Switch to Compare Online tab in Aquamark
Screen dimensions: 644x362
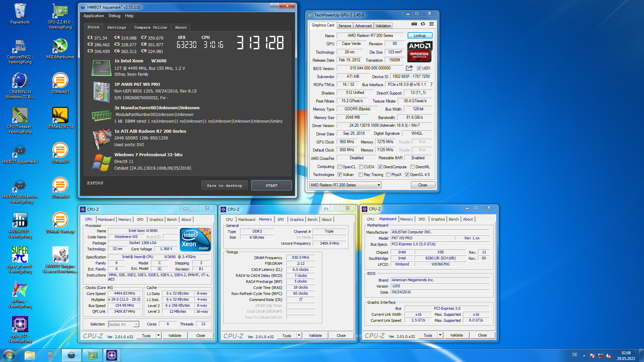[x=150, y=27]
